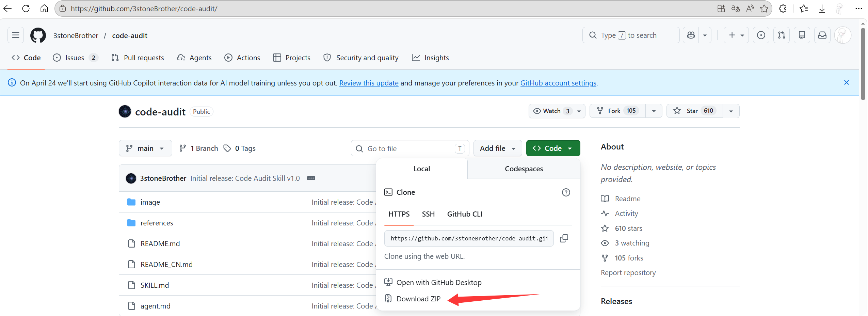The width and height of the screenshot is (868, 316).
Task: Open the browser settings ellipsis menu
Action: click(859, 9)
